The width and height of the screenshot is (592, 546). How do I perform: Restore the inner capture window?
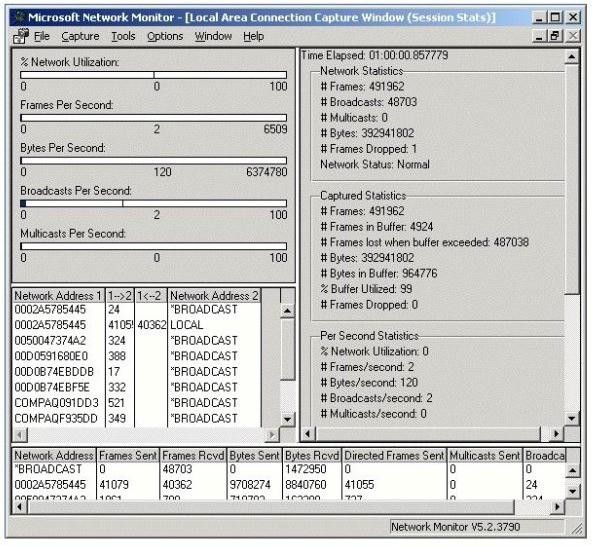coord(555,36)
